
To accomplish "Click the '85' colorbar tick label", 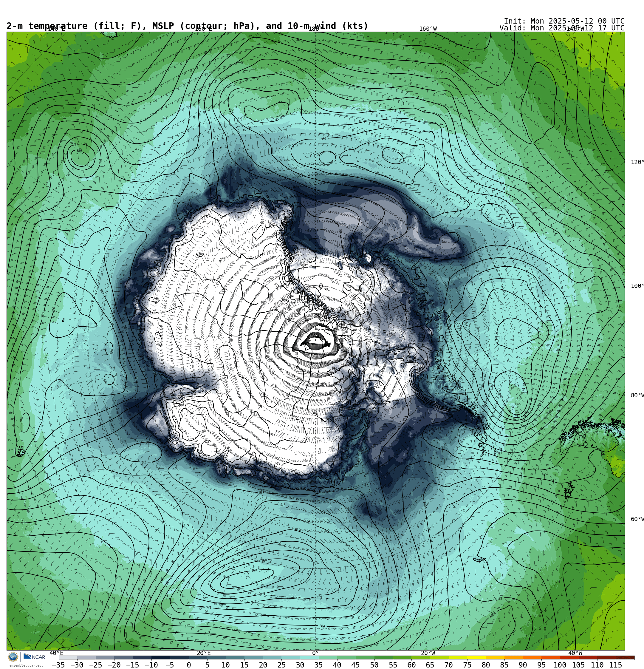I will (504, 665).
